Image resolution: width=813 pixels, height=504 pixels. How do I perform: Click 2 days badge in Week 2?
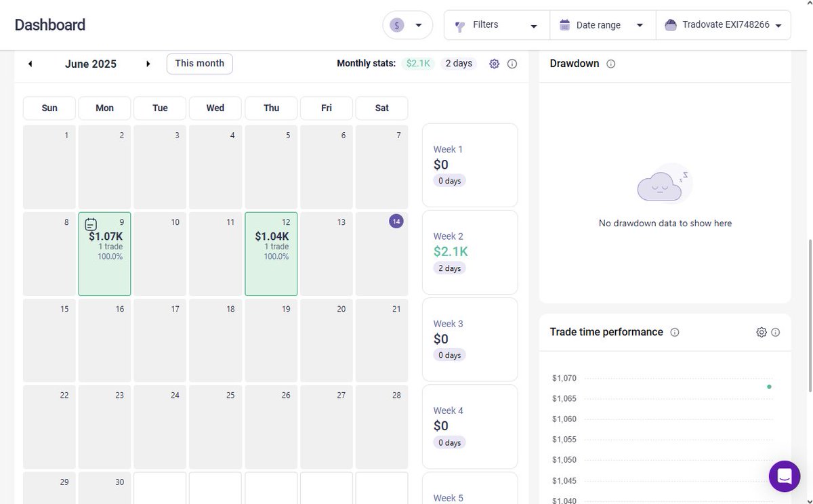click(450, 268)
